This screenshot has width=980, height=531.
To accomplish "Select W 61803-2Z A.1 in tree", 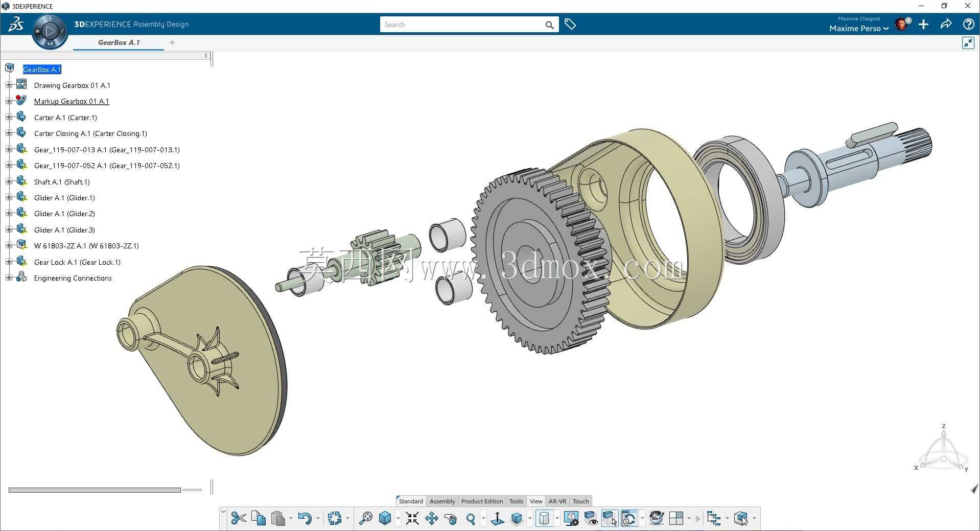I will click(86, 246).
